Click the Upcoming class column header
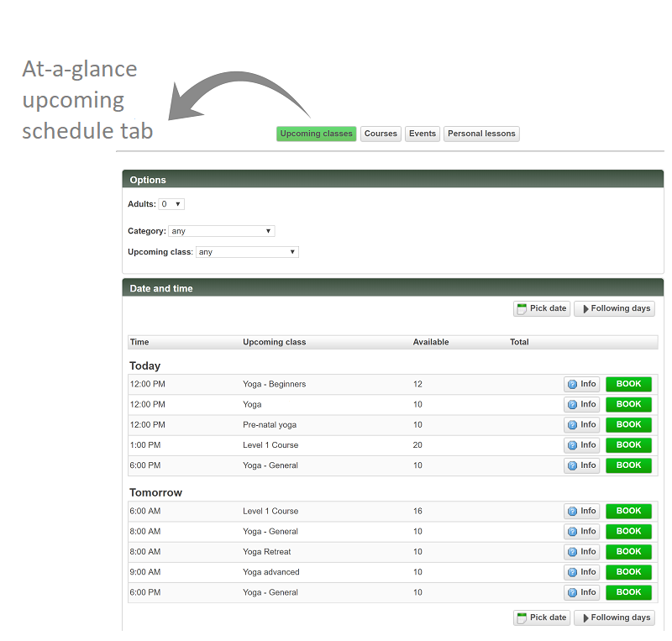The height and width of the screenshot is (641, 672). coord(274,342)
